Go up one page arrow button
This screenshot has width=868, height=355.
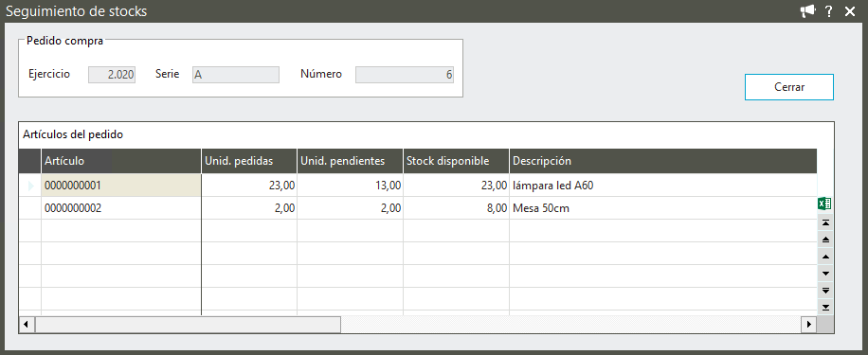click(825, 240)
